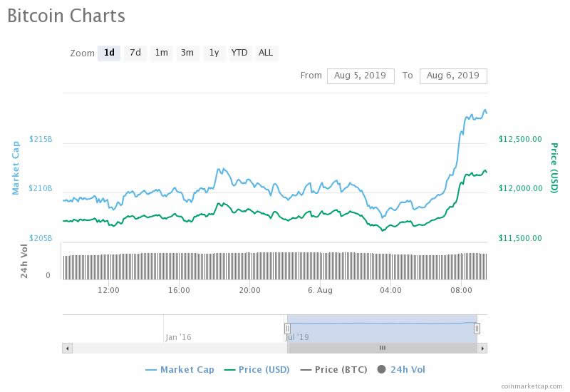Select the 7d zoom range
Image resolution: width=570 pixels, height=392 pixels.
tap(135, 53)
